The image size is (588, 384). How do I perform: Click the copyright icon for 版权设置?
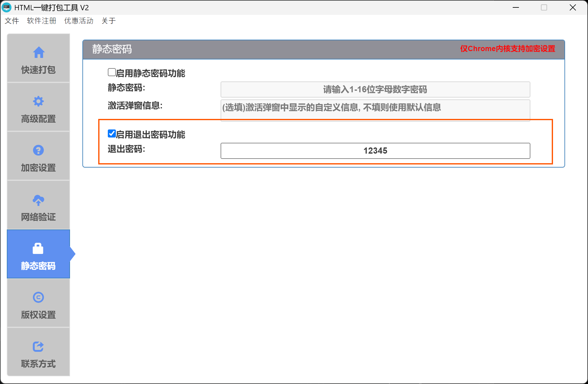click(38, 297)
